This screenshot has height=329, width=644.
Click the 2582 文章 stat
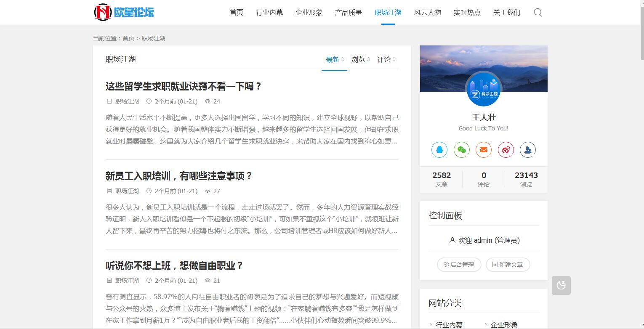click(x=442, y=179)
